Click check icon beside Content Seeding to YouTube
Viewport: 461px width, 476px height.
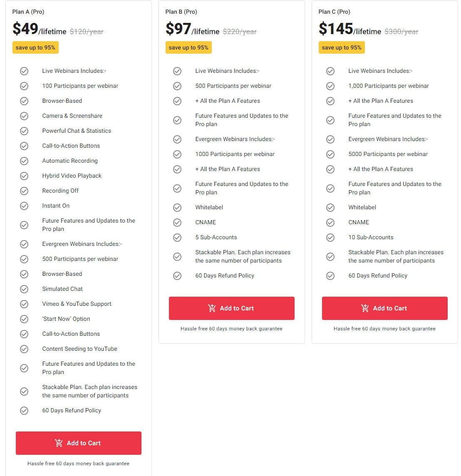tap(24, 349)
